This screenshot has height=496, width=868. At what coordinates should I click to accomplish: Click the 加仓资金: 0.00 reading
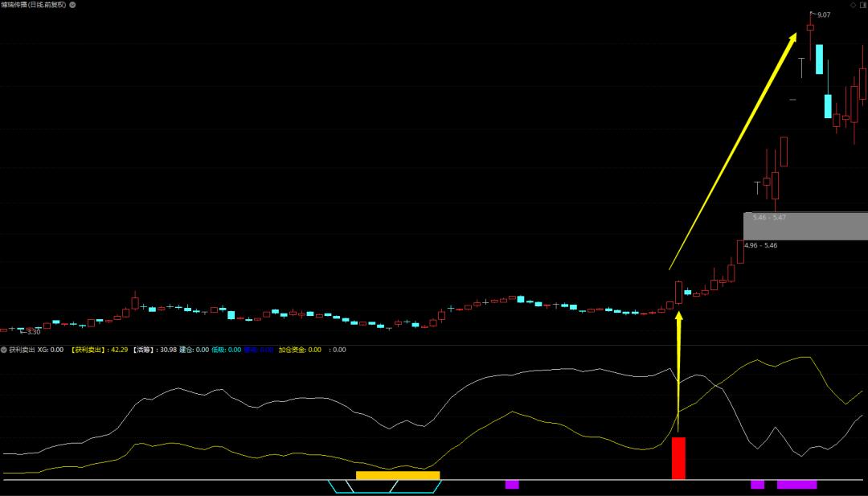[x=300, y=350]
